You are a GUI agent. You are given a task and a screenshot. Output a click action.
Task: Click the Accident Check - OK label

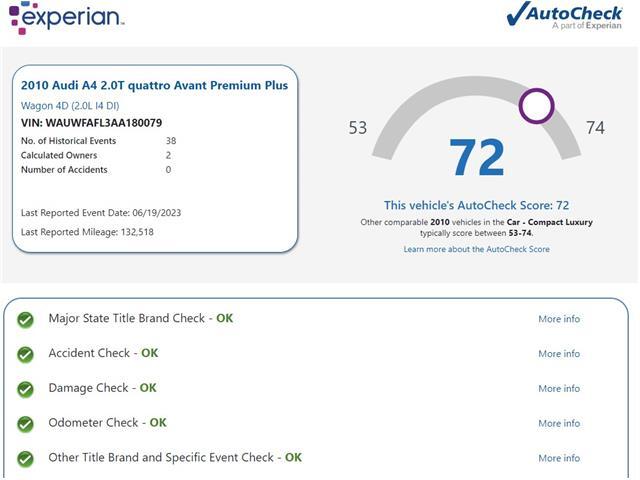point(103,353)
